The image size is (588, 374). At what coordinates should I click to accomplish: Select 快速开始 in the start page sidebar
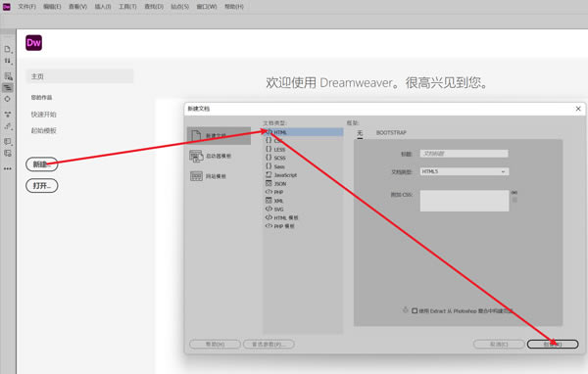click(43, 115)
